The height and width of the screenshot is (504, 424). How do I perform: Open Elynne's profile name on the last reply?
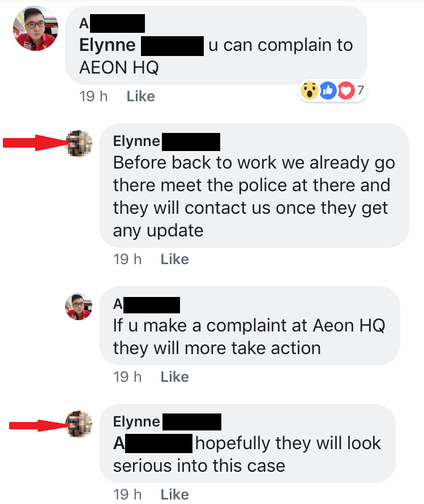[167, 422]
